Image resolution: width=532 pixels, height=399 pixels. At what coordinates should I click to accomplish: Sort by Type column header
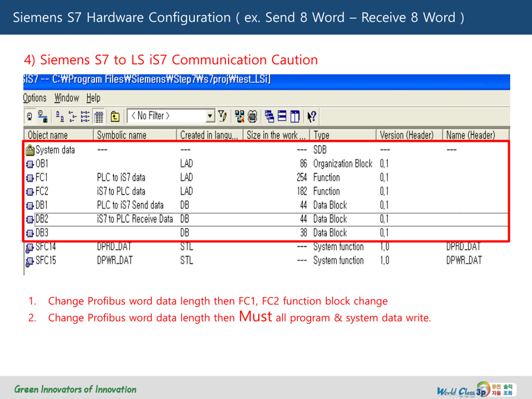click(x=343, y=135)
